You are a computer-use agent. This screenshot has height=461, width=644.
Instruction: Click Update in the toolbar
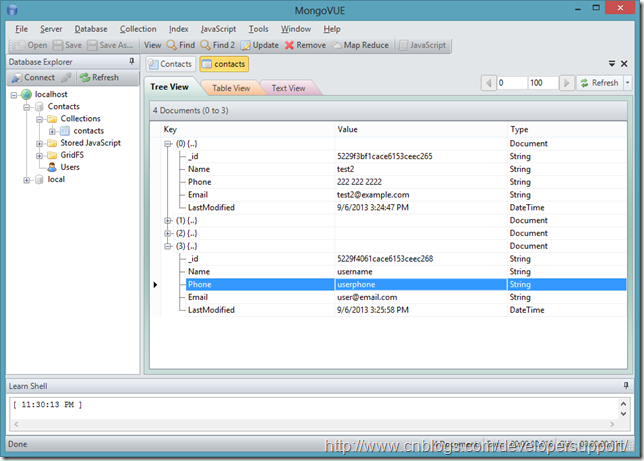[x=259, y=45]
